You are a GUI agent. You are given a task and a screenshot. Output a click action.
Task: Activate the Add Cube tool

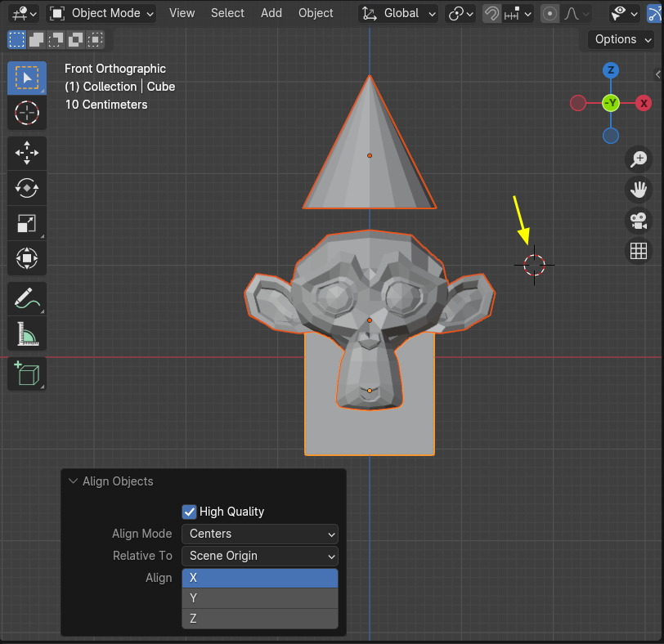tap(27, 374)
